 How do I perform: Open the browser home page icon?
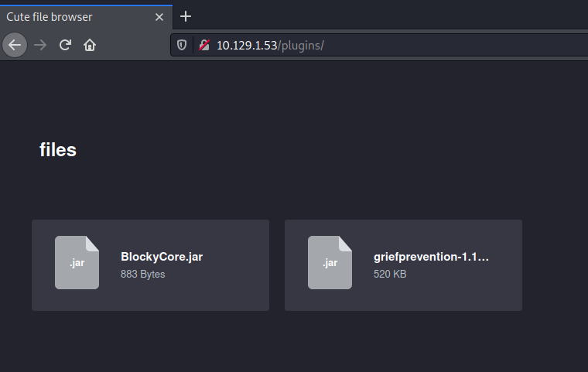[x=90, y=45]
